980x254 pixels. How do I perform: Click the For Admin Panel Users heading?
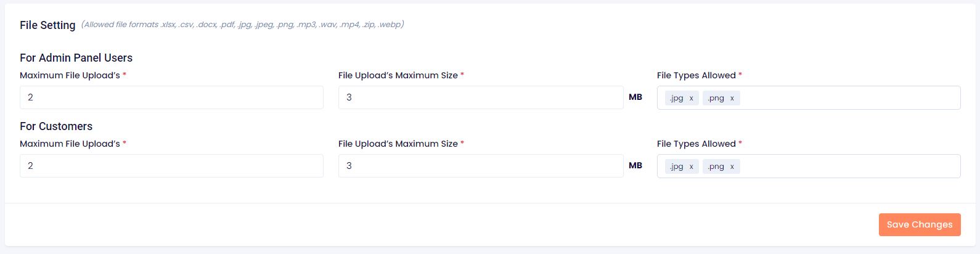[76, 58]
